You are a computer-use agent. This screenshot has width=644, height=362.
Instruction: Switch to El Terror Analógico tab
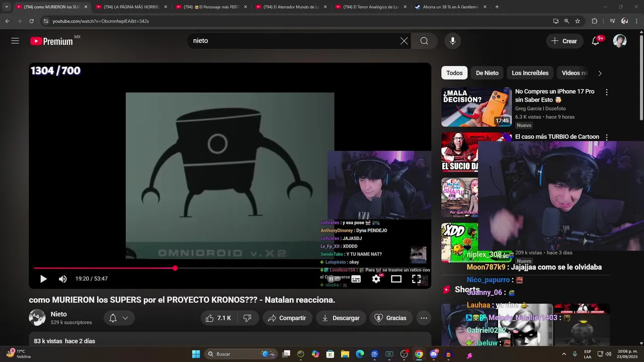pyautogui.click(x=371, y=7)
